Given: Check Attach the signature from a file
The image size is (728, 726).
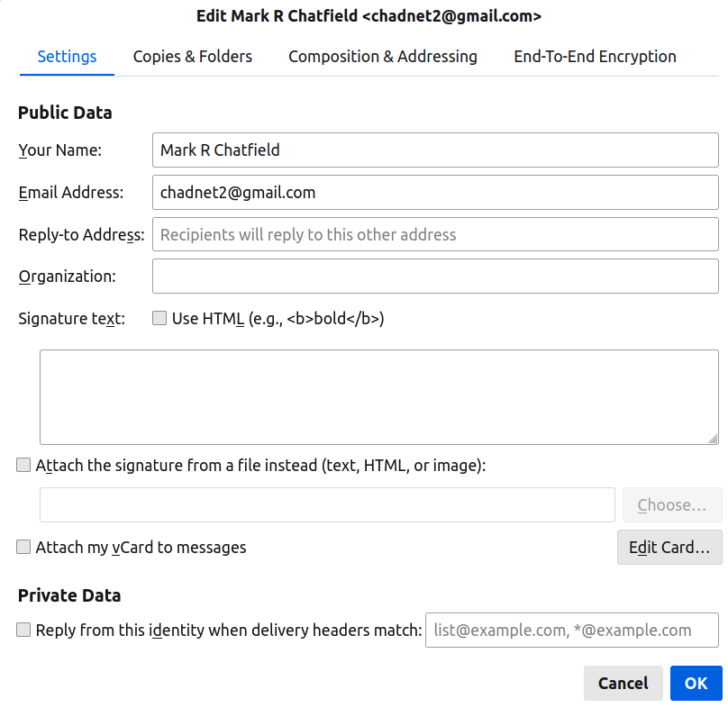Looking at the screenshot, I should pyautogui.click(x=23, y=466).
